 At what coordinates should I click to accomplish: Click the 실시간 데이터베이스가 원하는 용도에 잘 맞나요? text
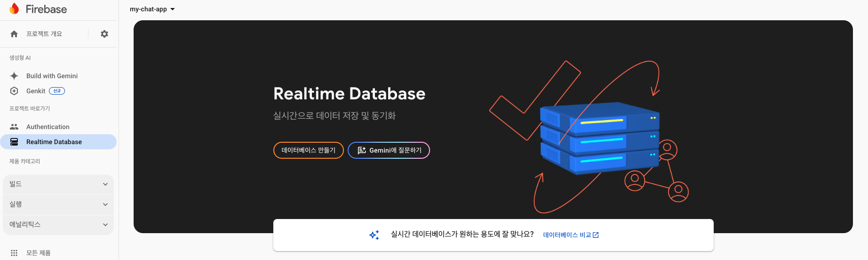point(462,234)
